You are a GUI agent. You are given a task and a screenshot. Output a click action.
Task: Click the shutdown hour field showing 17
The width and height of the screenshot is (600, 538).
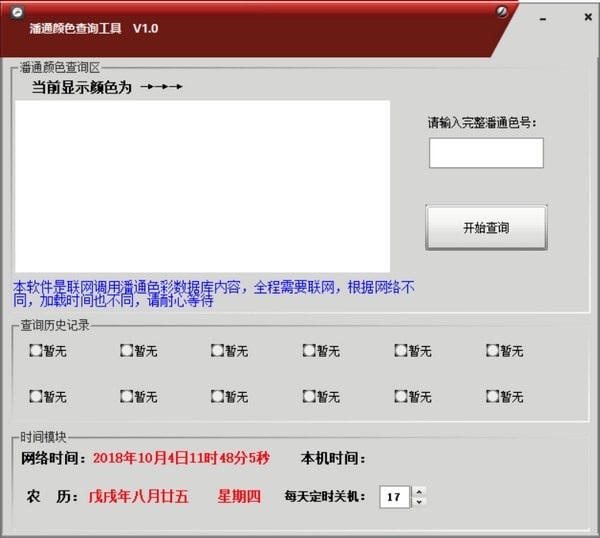click(395, 497)
